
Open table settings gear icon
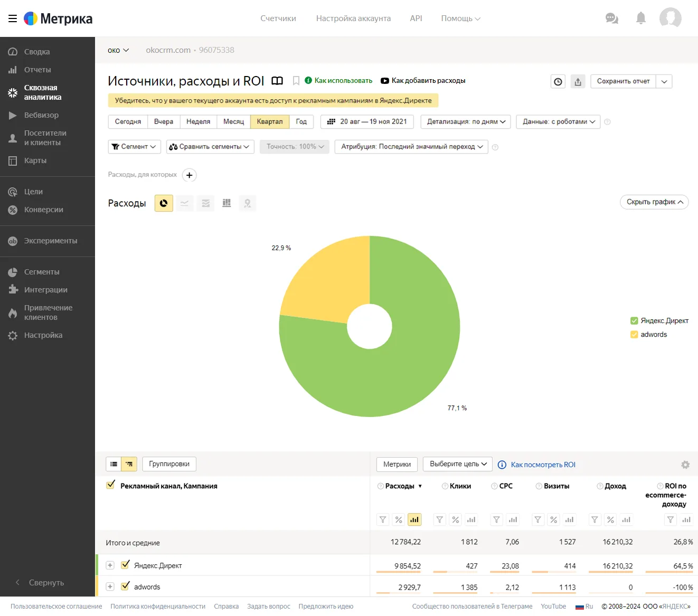[x=685, y=465]
